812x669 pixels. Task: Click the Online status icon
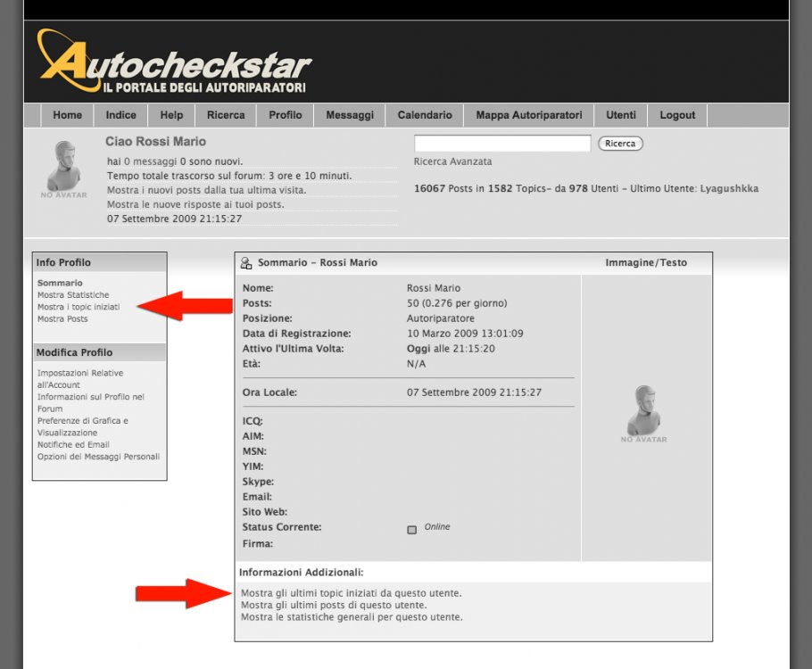(x=411, y=529)
